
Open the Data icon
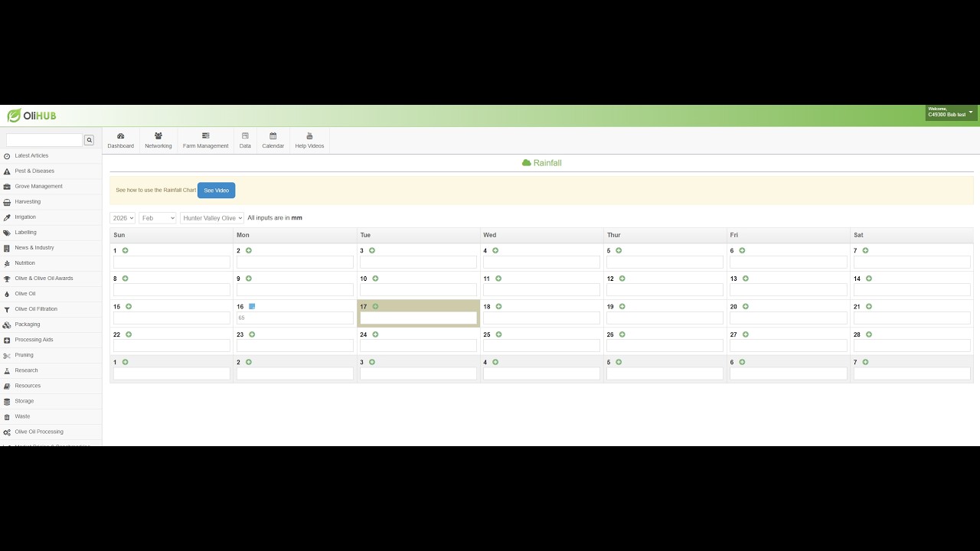point(245,136)
